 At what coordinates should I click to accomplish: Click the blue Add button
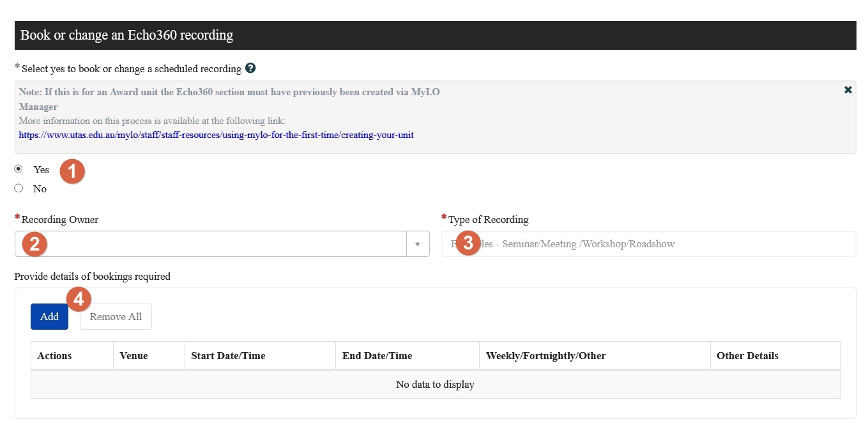coord(49,316)
